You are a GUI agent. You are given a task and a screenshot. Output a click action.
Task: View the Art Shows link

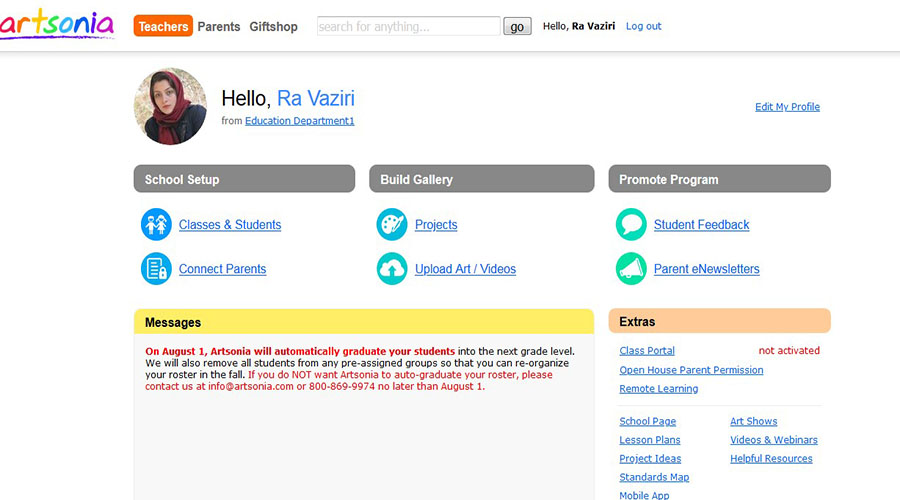click(753, 422)
